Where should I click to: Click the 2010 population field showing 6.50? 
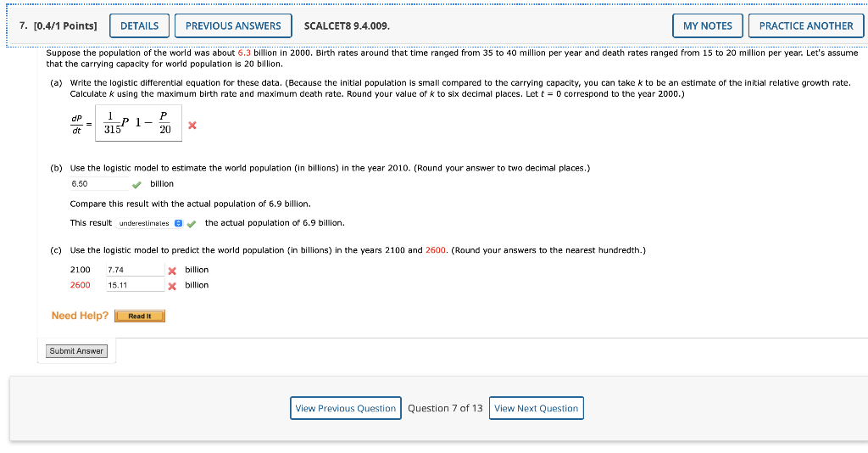tap(100, 184)
